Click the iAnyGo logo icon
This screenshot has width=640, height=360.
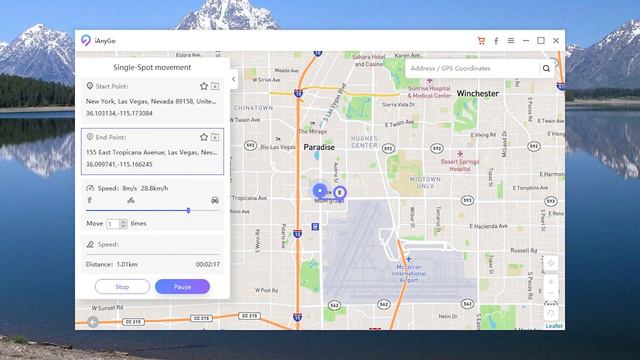86,40
